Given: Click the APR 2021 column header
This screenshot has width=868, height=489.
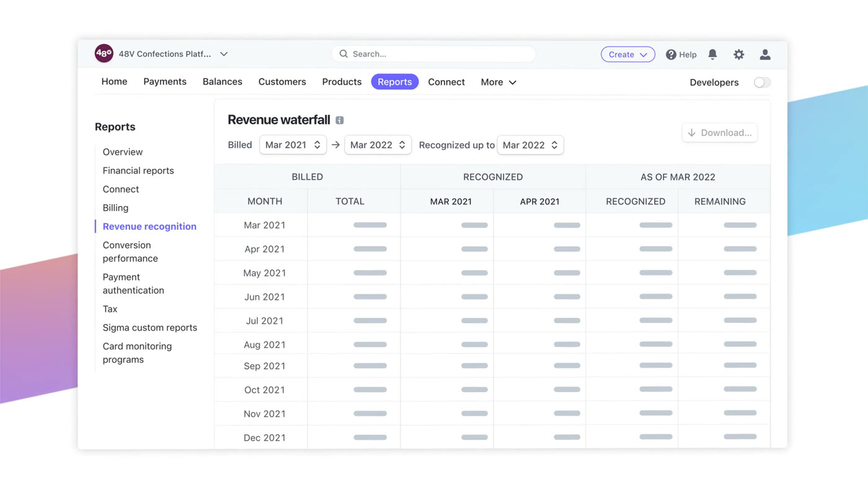Looking at the screenshot, I should coord(539,201).
